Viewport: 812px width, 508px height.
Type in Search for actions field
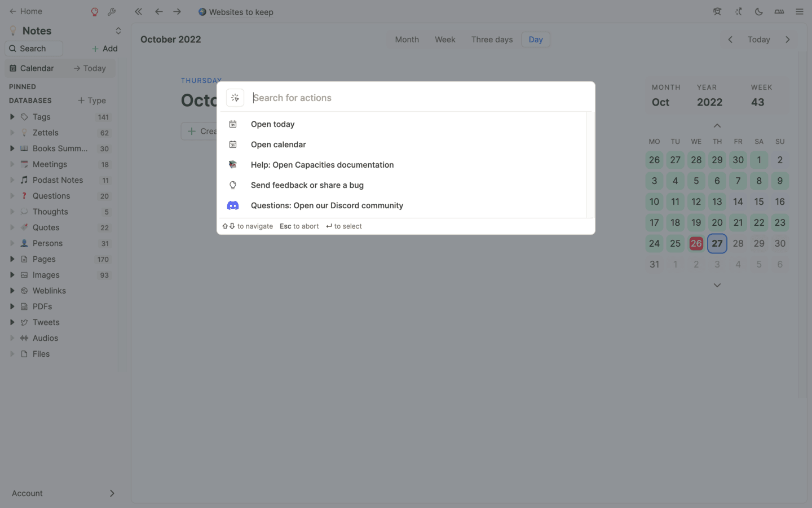(417, 98)
